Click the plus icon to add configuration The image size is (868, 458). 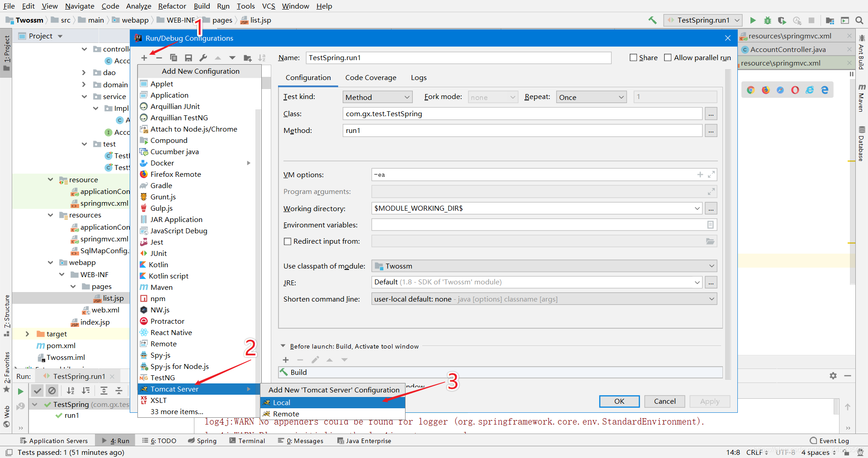(x=144, y=58)
